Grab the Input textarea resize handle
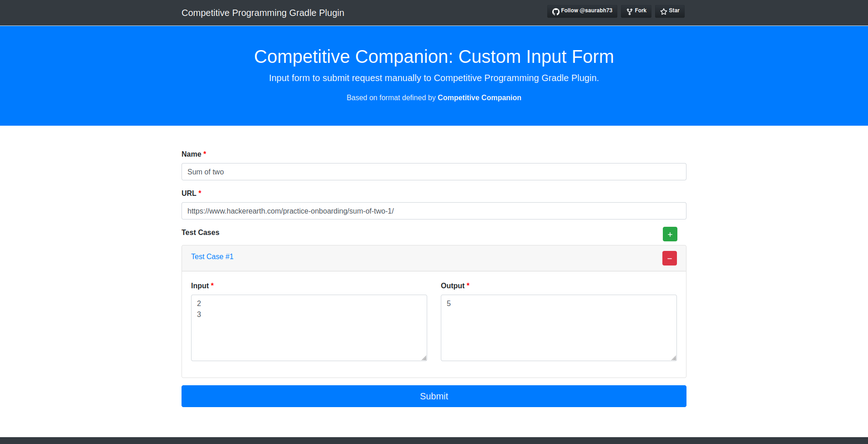The height and width of the screenshot is (444, 868). point(424,358)
